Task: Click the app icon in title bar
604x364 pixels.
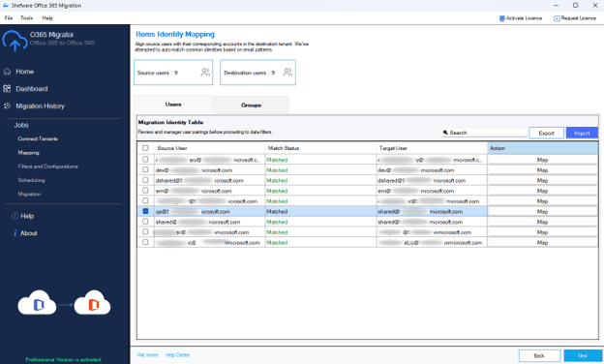Action: [6, 6]
